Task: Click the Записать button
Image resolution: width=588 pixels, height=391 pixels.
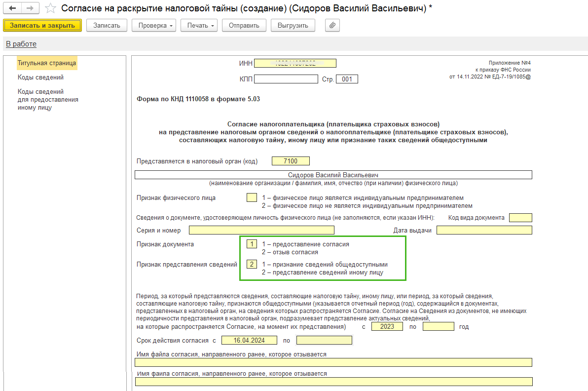Action: pyautogui.click(x=107, y=26)
